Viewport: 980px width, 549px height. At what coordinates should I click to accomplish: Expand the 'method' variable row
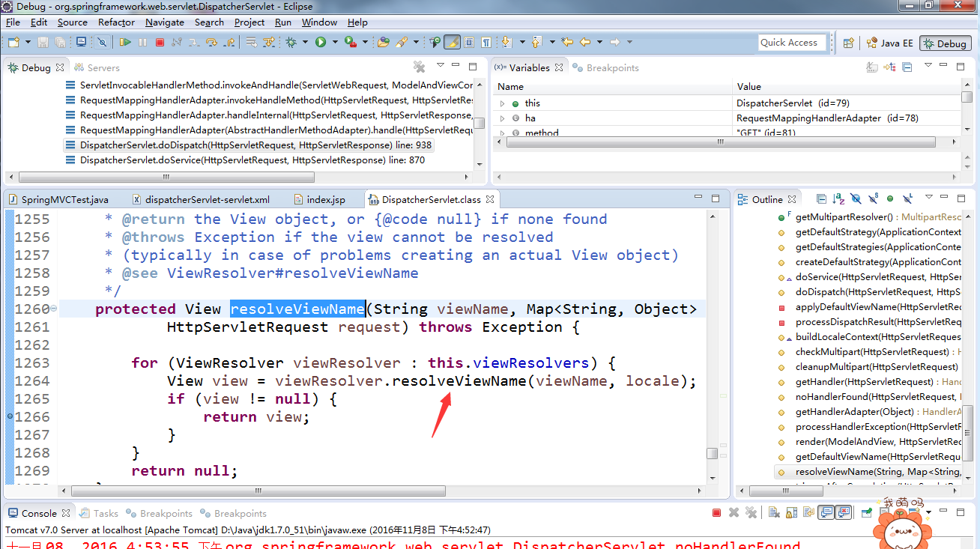503,133
